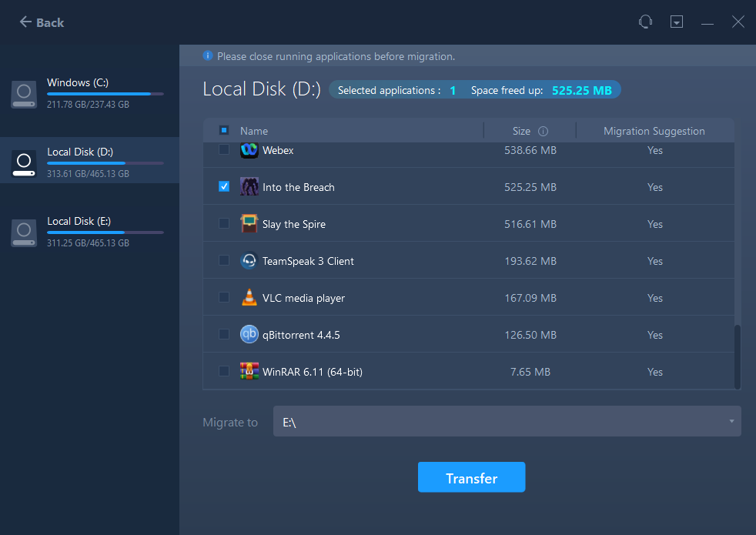Select the WinRAR 6.11 (64-bit) name
This screenshot has height=535, width=756.
coord(313,372)
